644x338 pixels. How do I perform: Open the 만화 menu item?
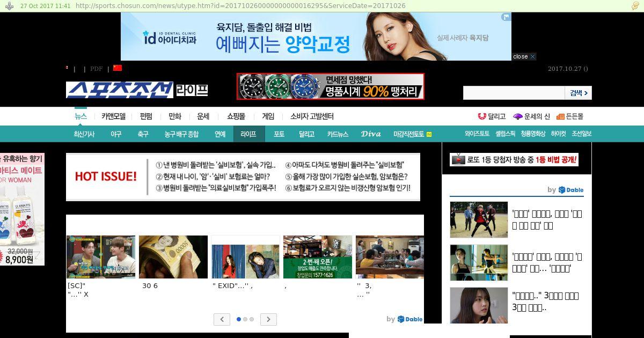click(x=175, y=116)
